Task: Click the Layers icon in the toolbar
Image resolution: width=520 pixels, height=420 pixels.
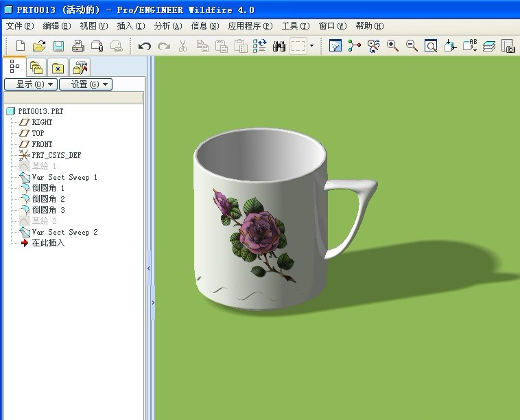Action: tap(489, 46)
